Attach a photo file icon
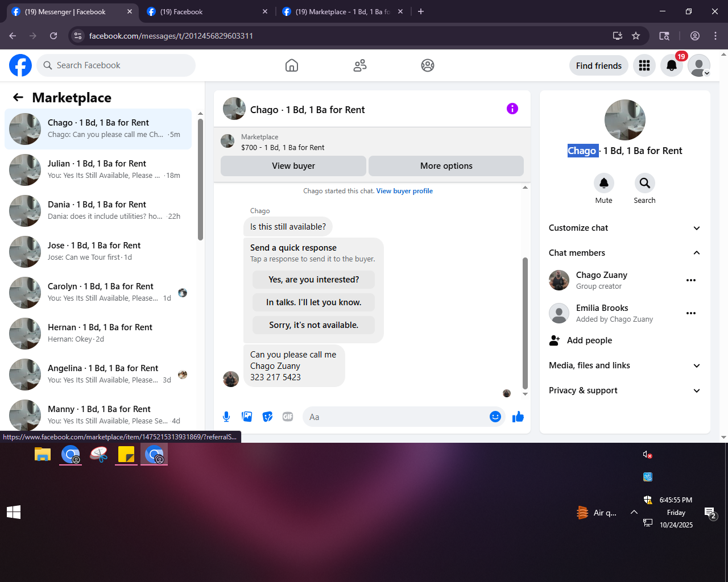The image size is (728, 582). [247, 417]
